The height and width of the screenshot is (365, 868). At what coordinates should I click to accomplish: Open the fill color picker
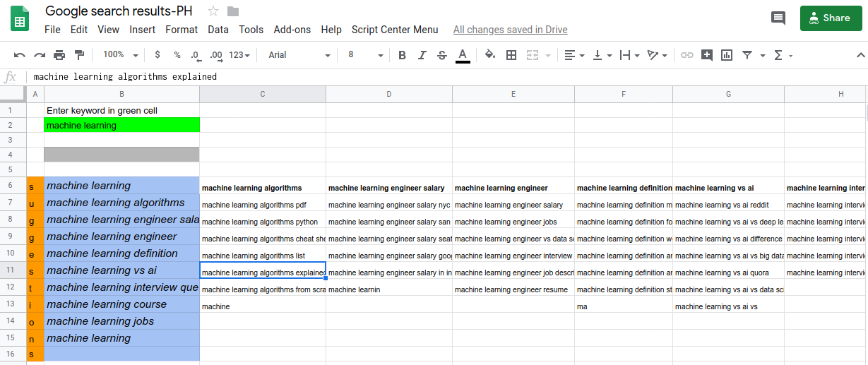[490, 55]
